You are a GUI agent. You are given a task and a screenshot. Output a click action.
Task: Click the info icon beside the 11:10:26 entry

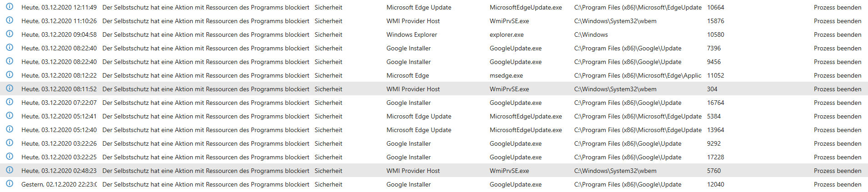[10, 20]
